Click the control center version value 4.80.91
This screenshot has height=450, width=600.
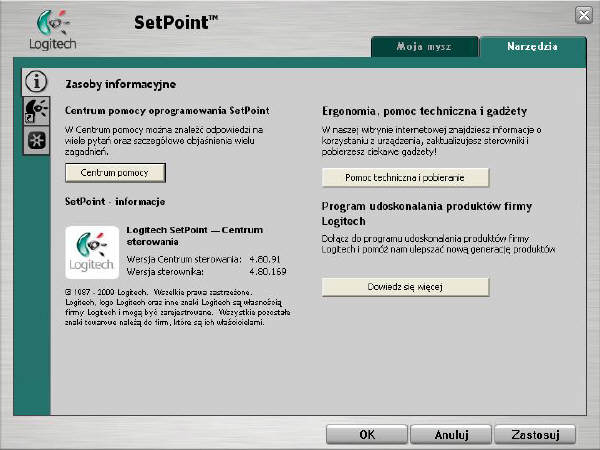point(265,259)
